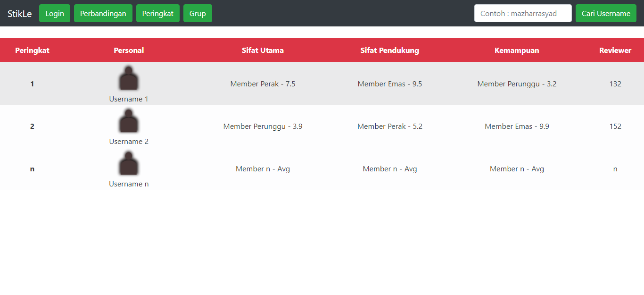
Task: Click reviewer count 152
Action: click(x=615, y=126)
